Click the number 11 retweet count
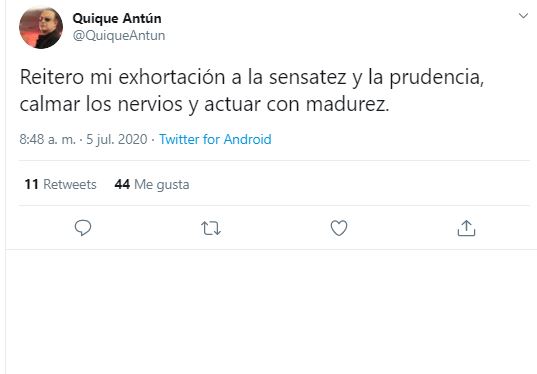Screen dimensions: 537x374 [31, 184]
